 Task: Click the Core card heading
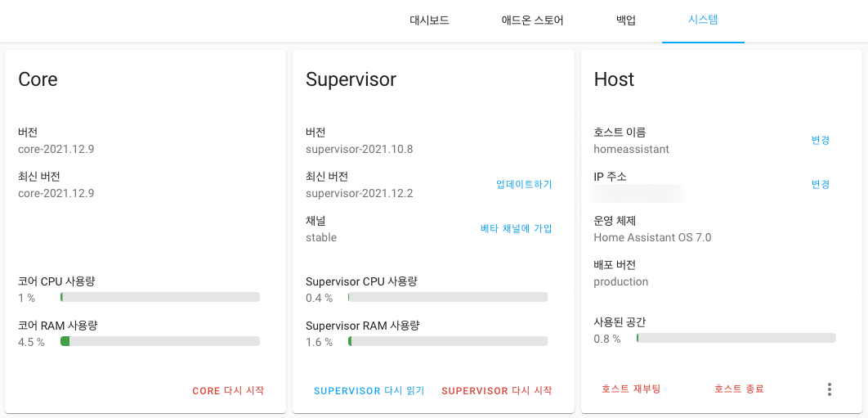click(38, 79)
